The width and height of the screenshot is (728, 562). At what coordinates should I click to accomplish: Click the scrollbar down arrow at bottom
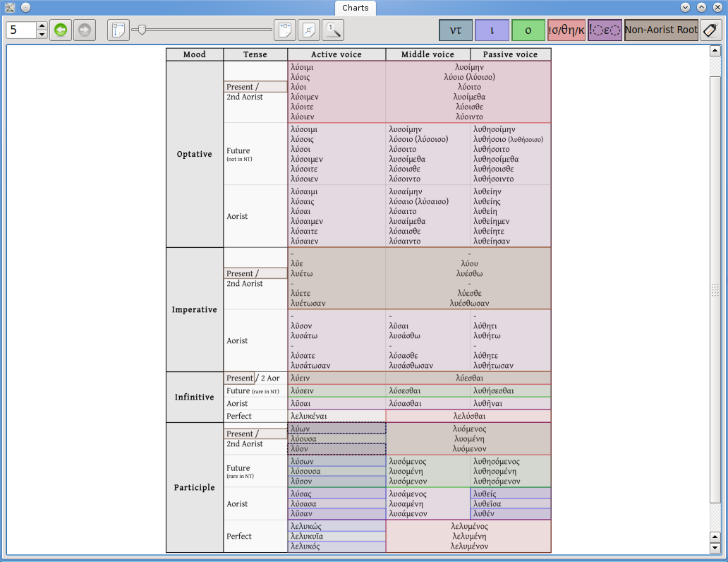point(715,548)
